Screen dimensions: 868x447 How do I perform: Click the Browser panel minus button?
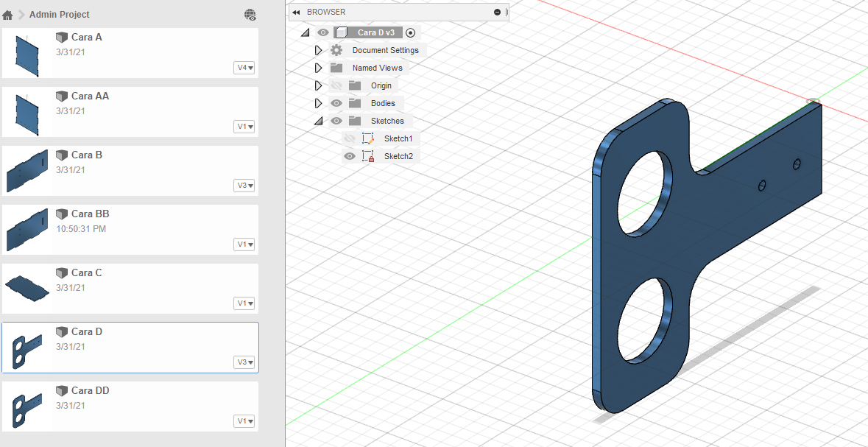[x=497, y=13]
